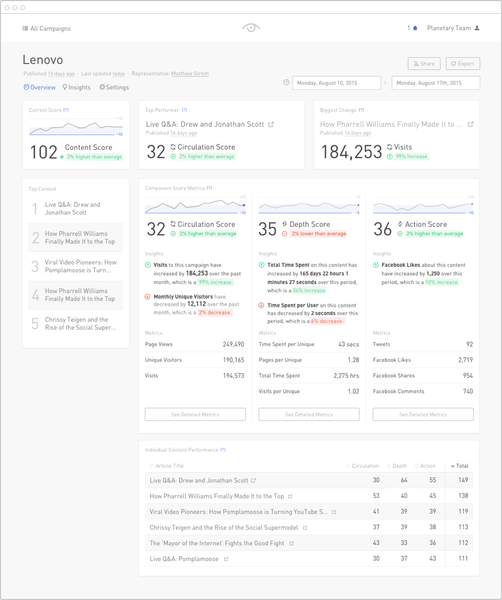
Task: Select top content item 3 Viral Video Pioneers
Action: [75, 266]
